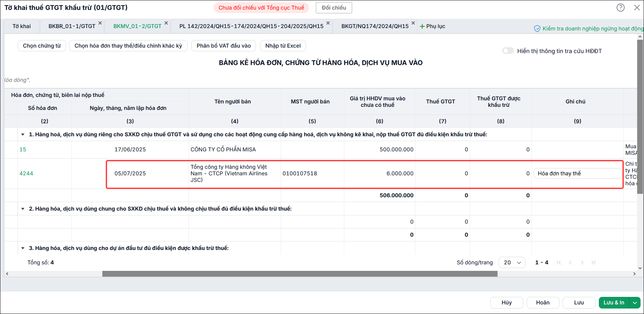Viewport: 644px width, 314px height.
Task: Toggle Hiển thị thông tin tra cứu HĐĐT
Action: tap(508, 51)
